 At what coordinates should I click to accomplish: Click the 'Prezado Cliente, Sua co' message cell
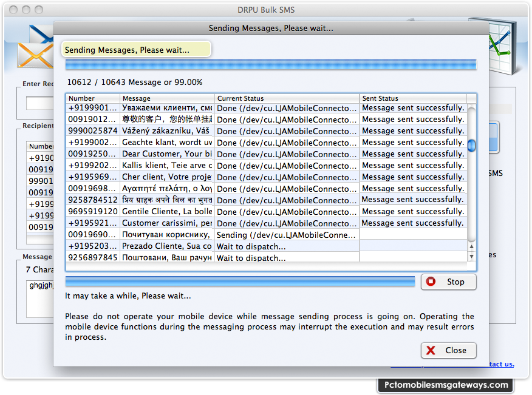(167, 246)
